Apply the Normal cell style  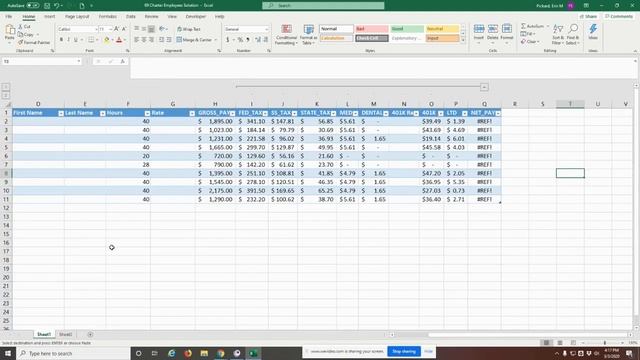pyautogui.click(x=336, y=29)
